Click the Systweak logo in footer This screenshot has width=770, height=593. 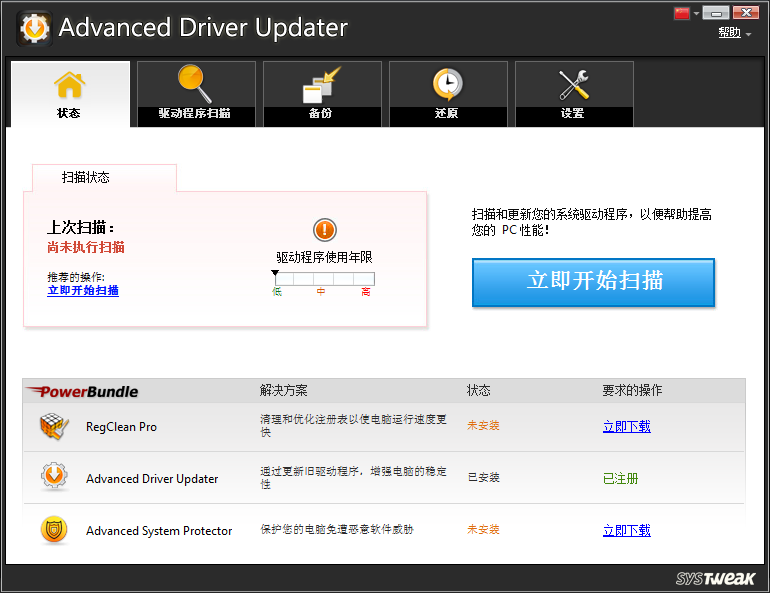[715, 578]
